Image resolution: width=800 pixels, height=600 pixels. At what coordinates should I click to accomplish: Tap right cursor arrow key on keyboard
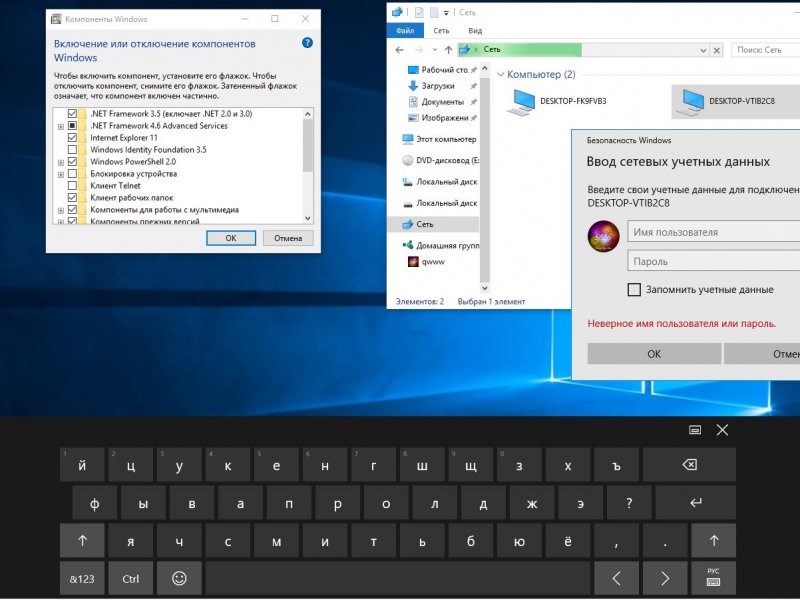pos(665,579)
